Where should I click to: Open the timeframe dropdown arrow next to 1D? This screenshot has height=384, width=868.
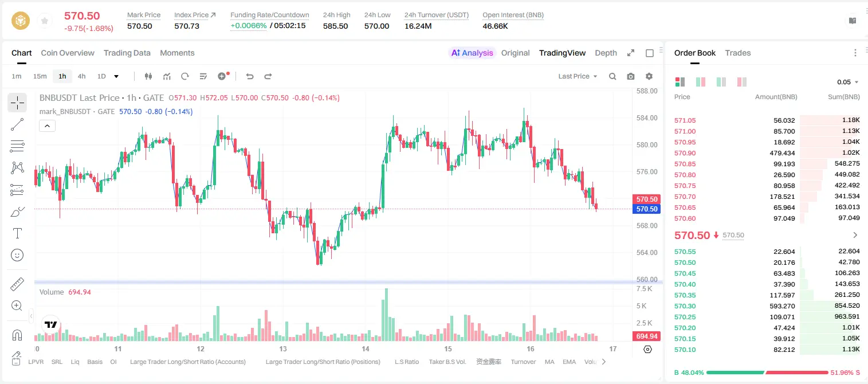coord(116,76)
